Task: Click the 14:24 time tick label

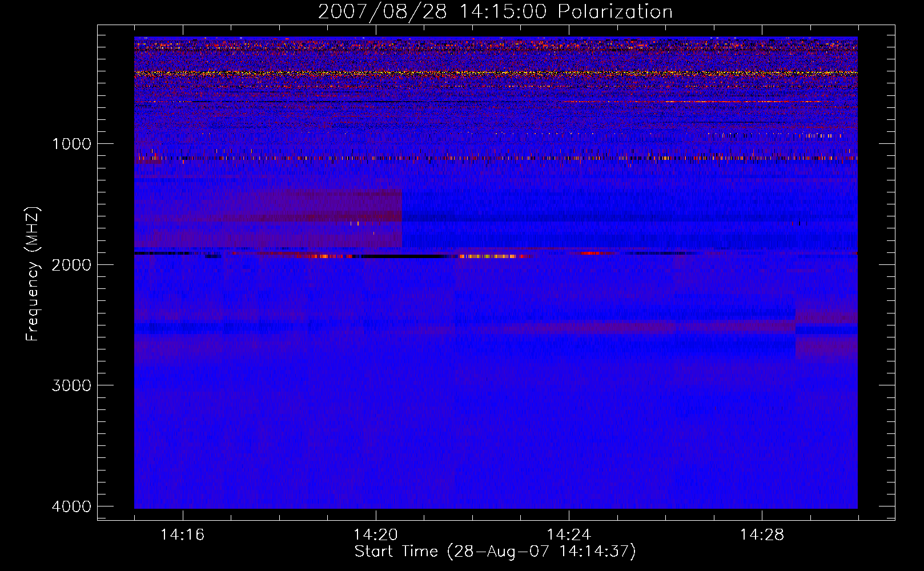Action: point(569,535)
